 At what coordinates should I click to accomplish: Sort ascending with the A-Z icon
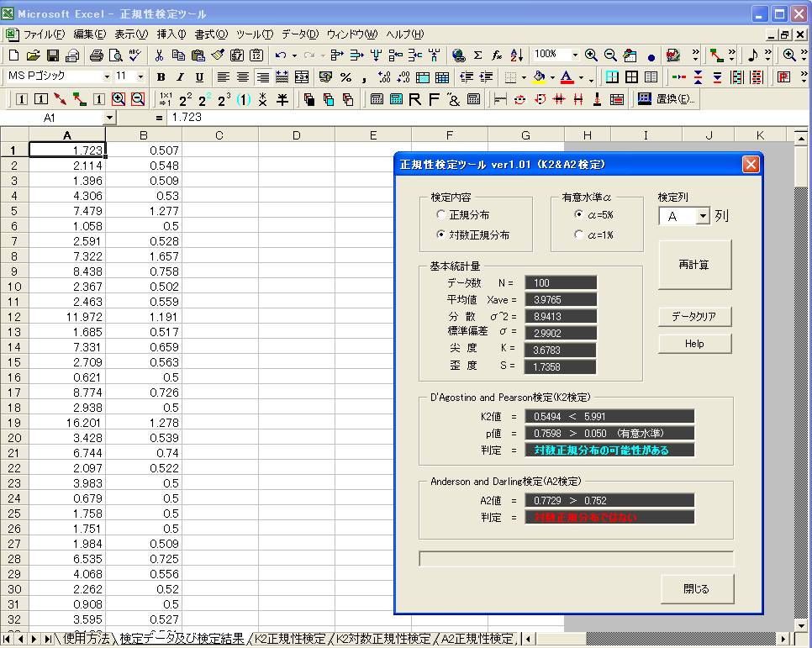coord(516,55)
